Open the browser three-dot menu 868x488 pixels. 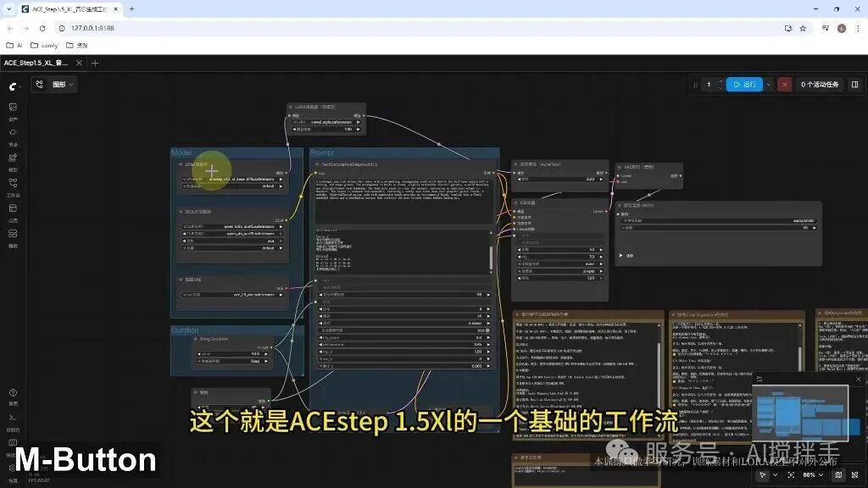(x=858, y=28)
